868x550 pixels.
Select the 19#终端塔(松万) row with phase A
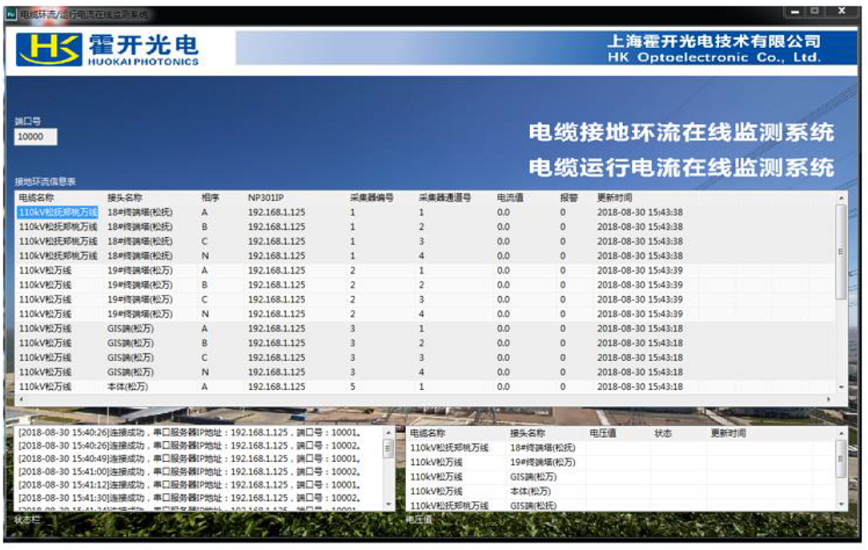click(425, 271)
